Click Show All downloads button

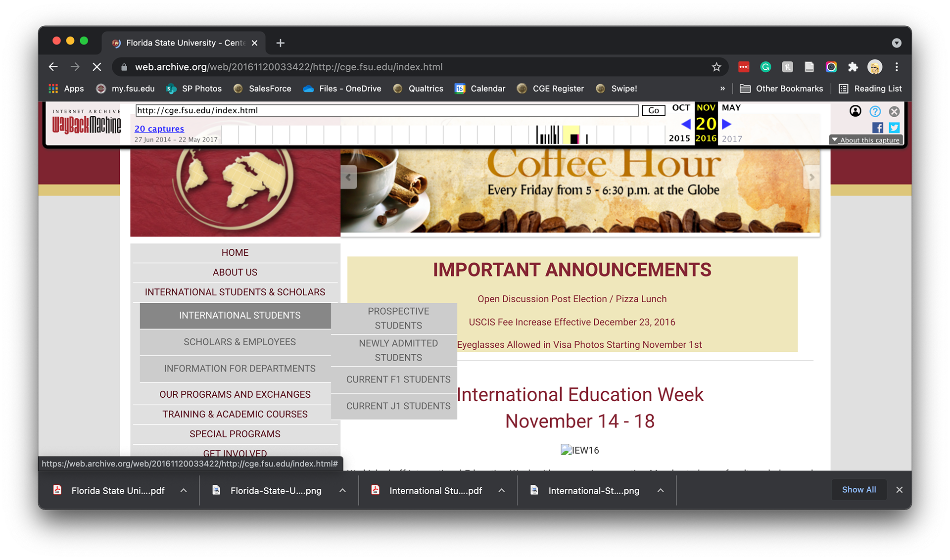click(x=859, y=490)
